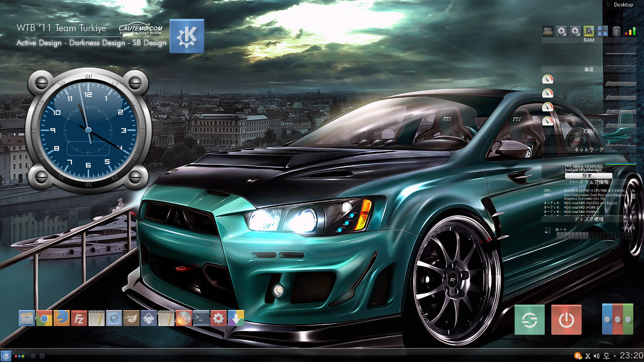
Task: Open the blue lens app in dock
Action: 114,318
